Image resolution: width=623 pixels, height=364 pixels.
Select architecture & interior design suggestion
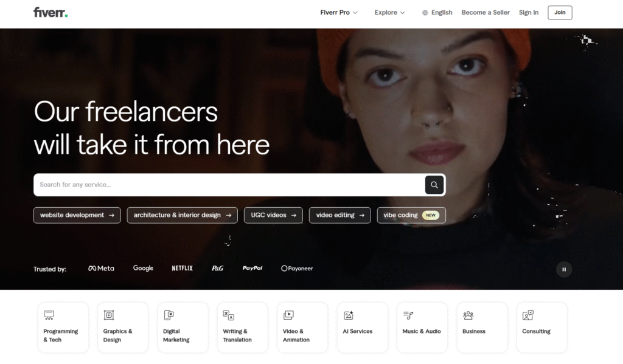[183, 215]
